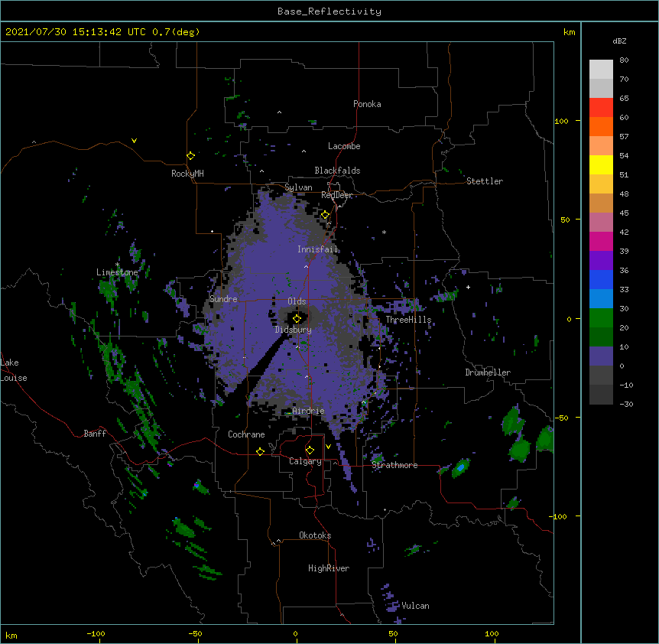This screenshot has height=644, width=659.
Task: Click the Vulcan city label
Action: [x=415, y=606]
